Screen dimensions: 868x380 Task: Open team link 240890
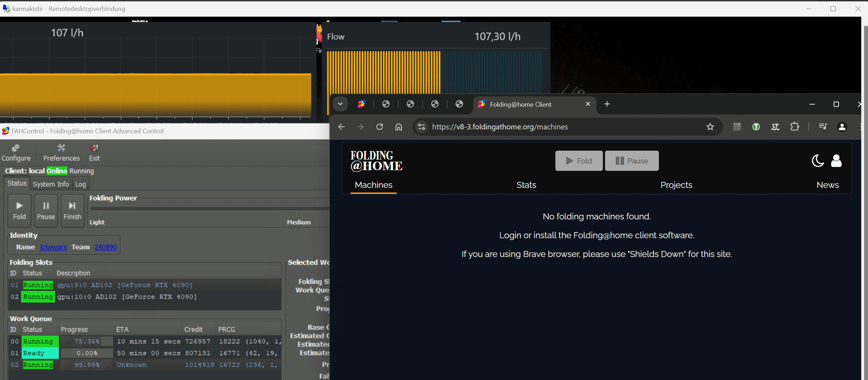[x=106, y=247]
